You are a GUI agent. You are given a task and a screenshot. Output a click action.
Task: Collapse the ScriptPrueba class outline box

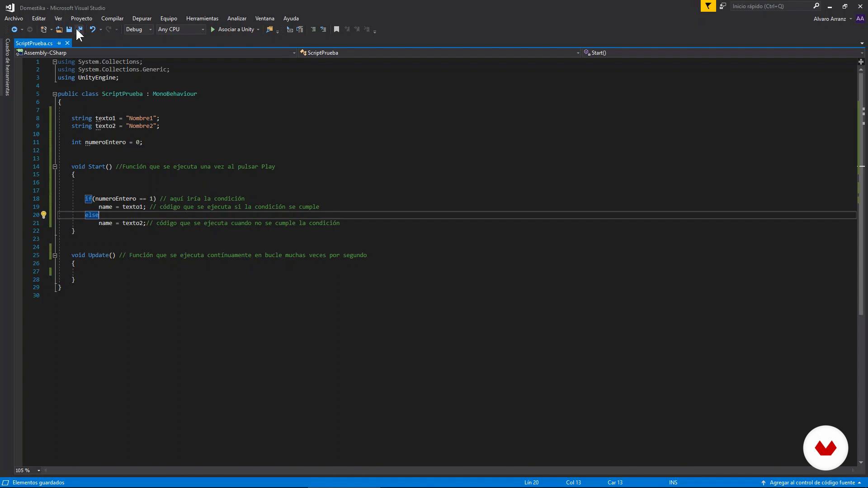point(55,94)
